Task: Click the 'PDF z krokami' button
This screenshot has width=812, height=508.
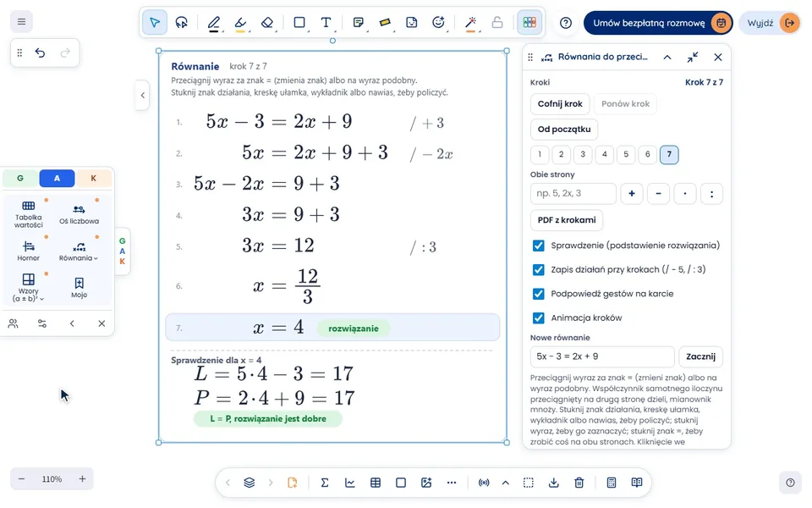Action: point(567,220)
